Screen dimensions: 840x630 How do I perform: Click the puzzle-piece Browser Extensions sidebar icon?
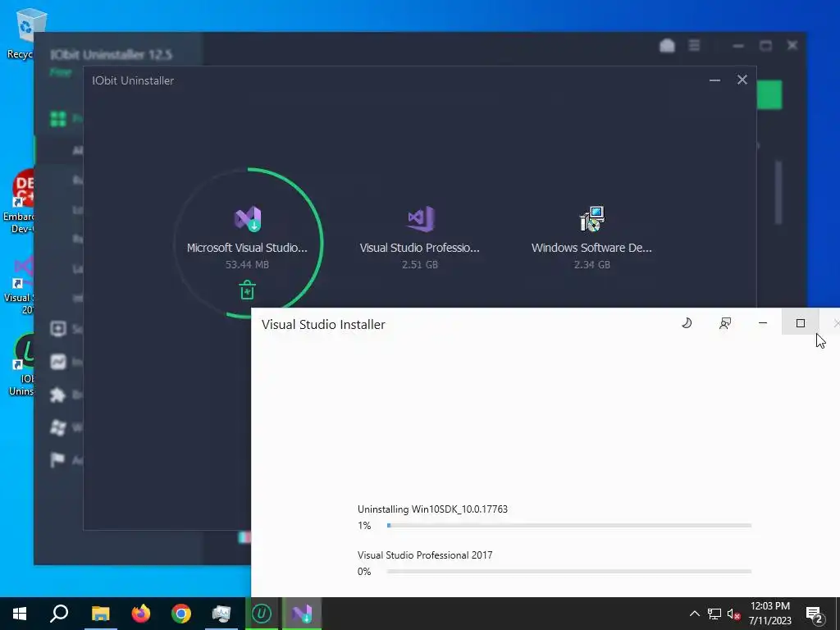pos(58,395)
